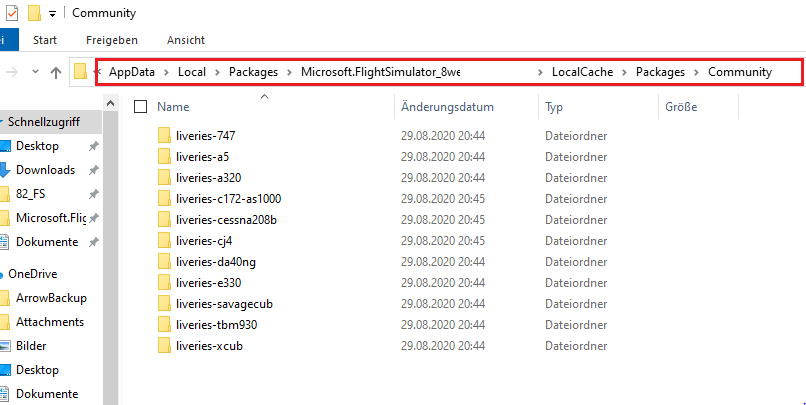Open the Quick Access Toolbar customize dropdown

(x=52, y=14)
